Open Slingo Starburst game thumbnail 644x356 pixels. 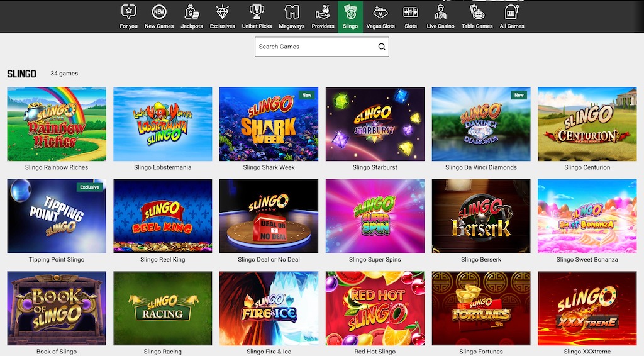pos(375,124)
